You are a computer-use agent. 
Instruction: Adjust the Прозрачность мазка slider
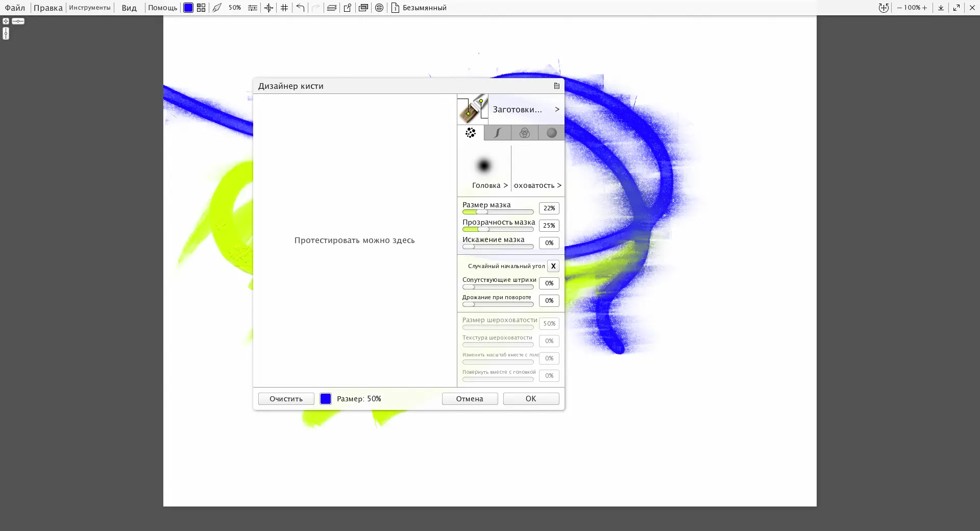pos(498,229)
